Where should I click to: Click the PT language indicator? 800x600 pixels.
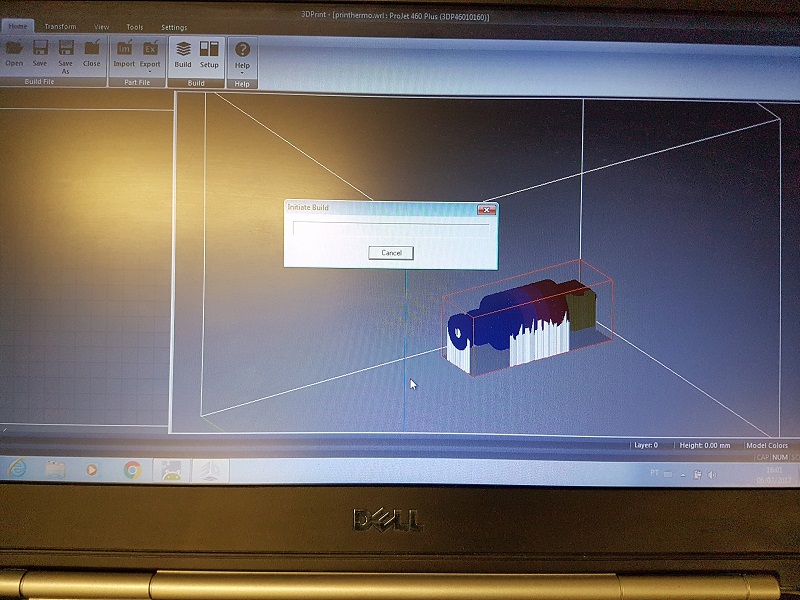point(655,473)
